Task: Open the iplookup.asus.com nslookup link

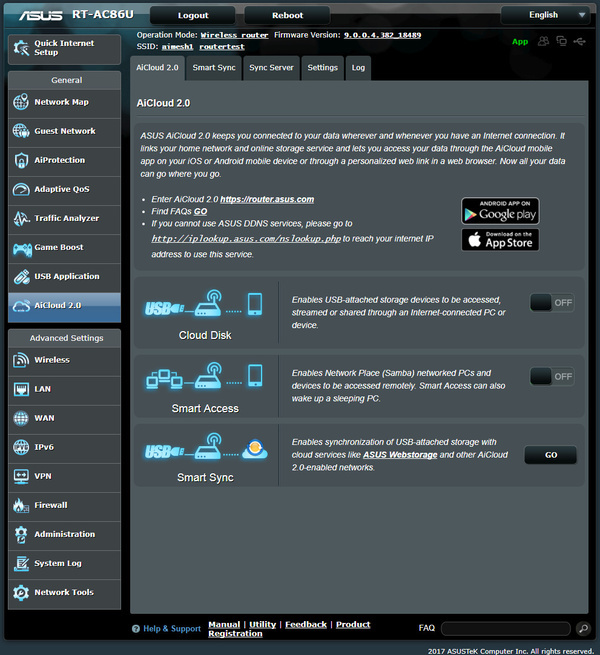Action: pos(246,239)
